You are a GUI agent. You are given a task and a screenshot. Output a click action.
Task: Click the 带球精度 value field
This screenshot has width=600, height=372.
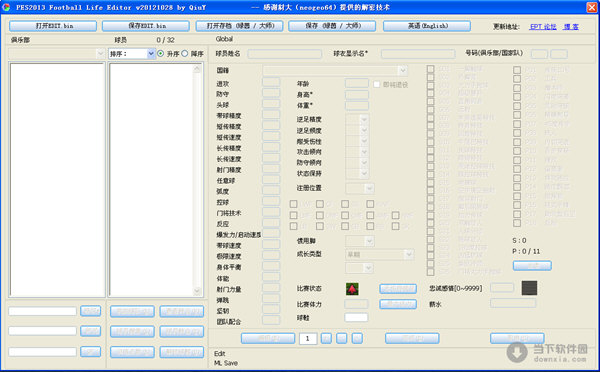271,115
